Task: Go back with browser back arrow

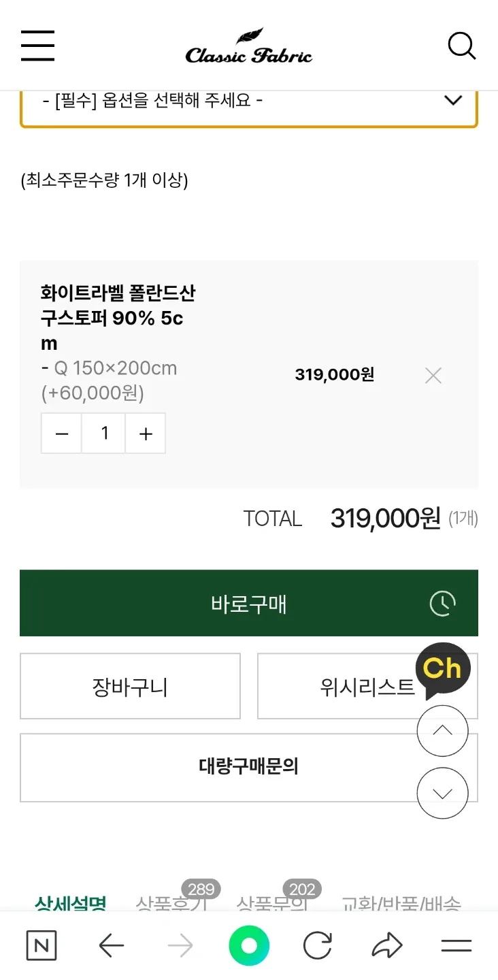Action: click(x=111, y=945)
